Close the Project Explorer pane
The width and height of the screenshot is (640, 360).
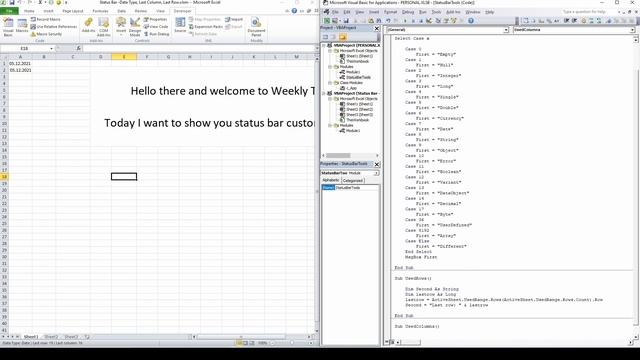point(377,28)
